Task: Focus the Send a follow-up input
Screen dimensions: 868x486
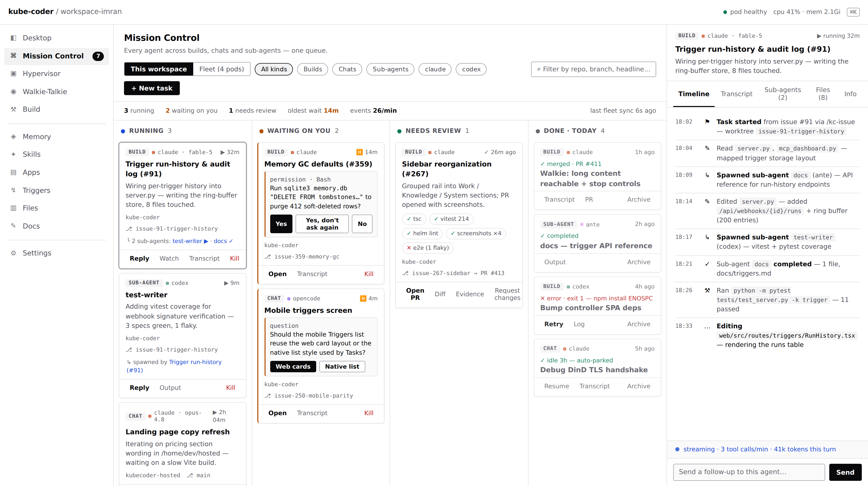Action: 749,472
